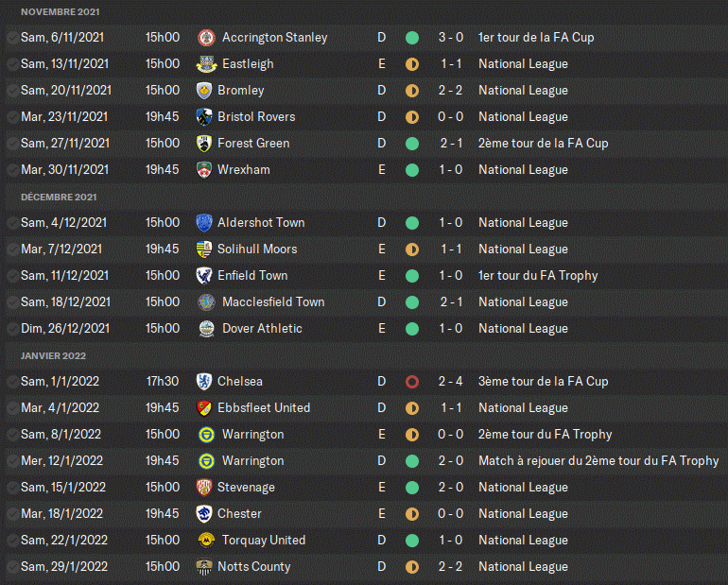728x585 pixels.
Task: Select the row bullet for Sam, 6/11/2021
Action: (11, 38)
